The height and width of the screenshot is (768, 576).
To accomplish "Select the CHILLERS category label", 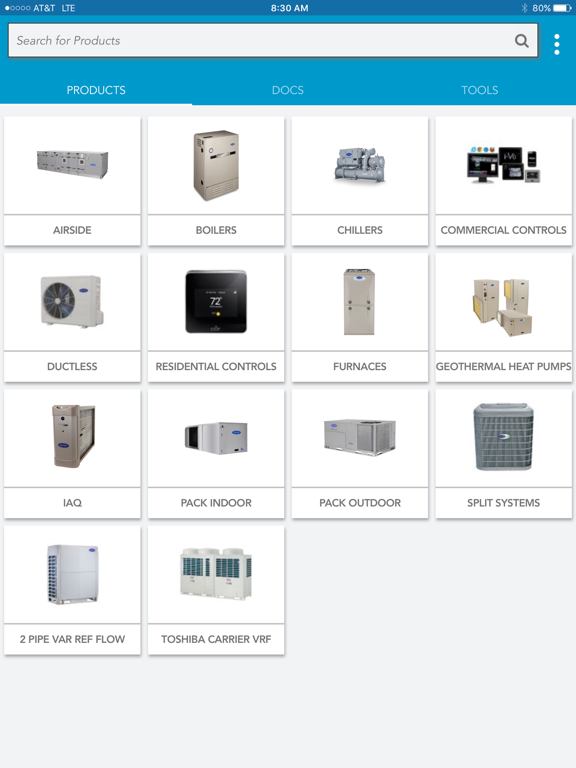I will point(360,230).
